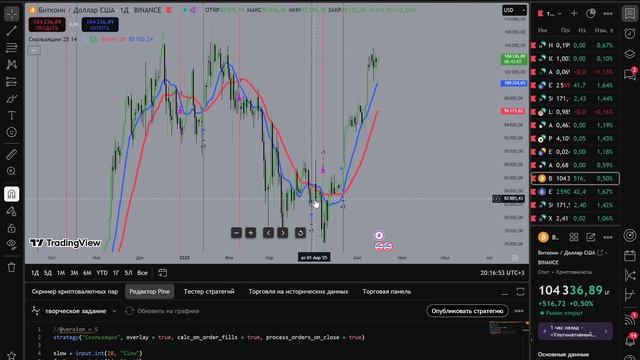
Task: Switch to the Редактор Pine tab
Action: (149, 291)
